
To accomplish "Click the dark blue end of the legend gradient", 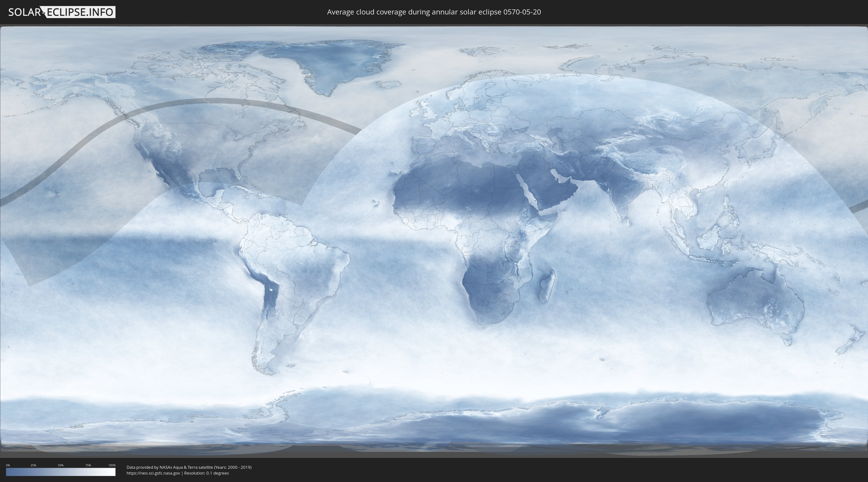I will (9, 472).
